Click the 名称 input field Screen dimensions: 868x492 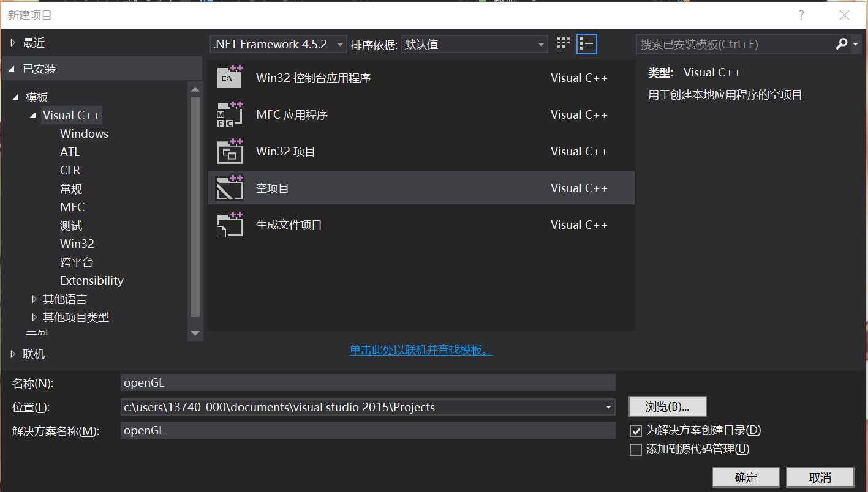click(x=368, y=383)
